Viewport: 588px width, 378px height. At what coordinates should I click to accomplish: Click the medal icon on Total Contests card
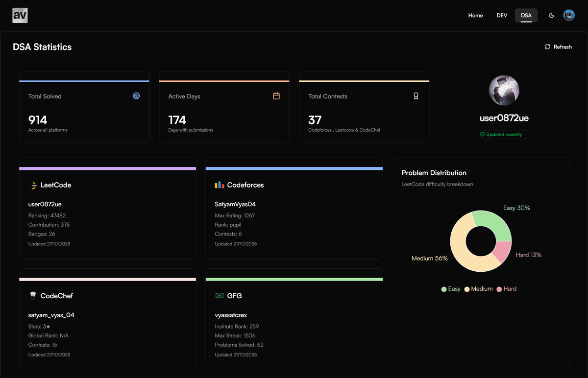click(x=416, y=96)
